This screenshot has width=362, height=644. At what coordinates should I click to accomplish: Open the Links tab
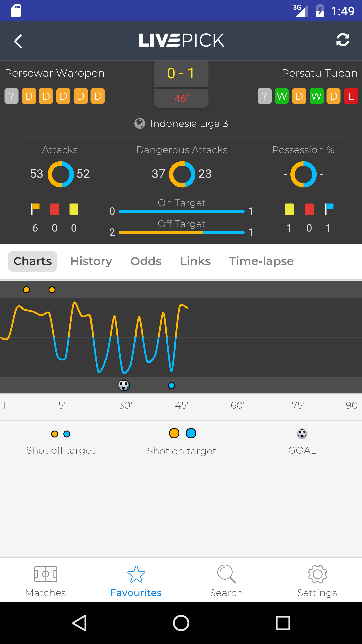[x=195, y=261]
